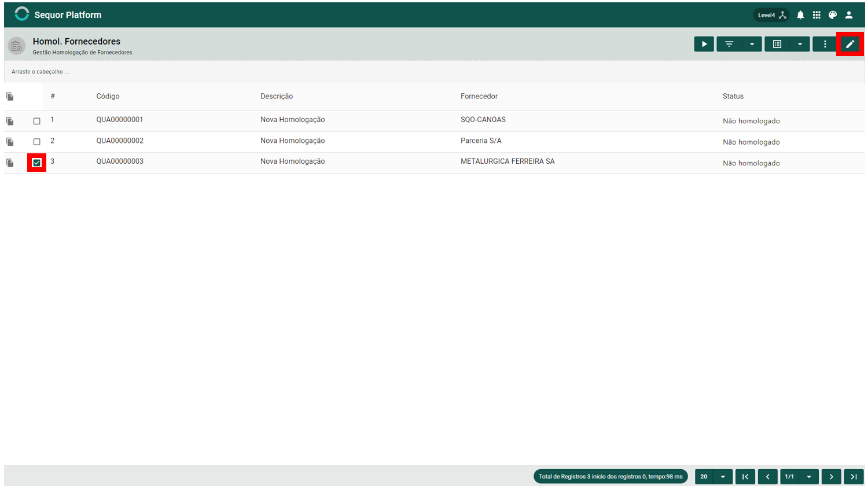
Task: Open the more options kebab menu
Action: click(x=825, y=44)
